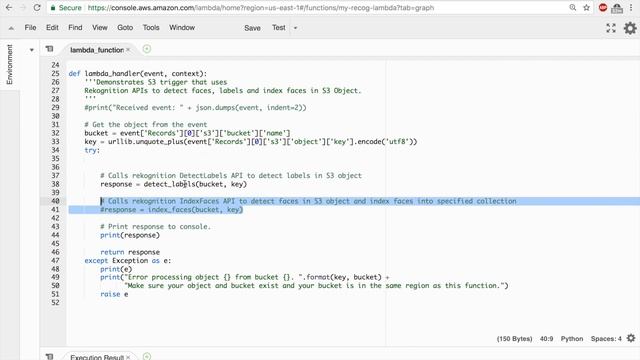The height and width of the screenshot is (360, 640).
Task: Click the 'except Exception as e:' line
Action: (x=128, y=260)
